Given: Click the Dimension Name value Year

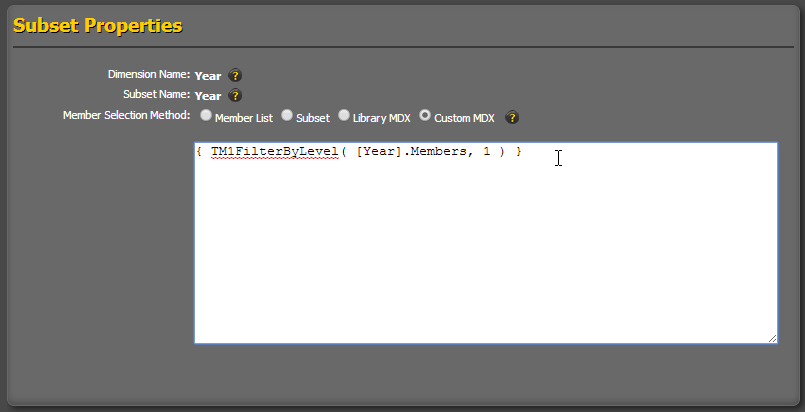Looking at the screenshot, I should 208,76.
